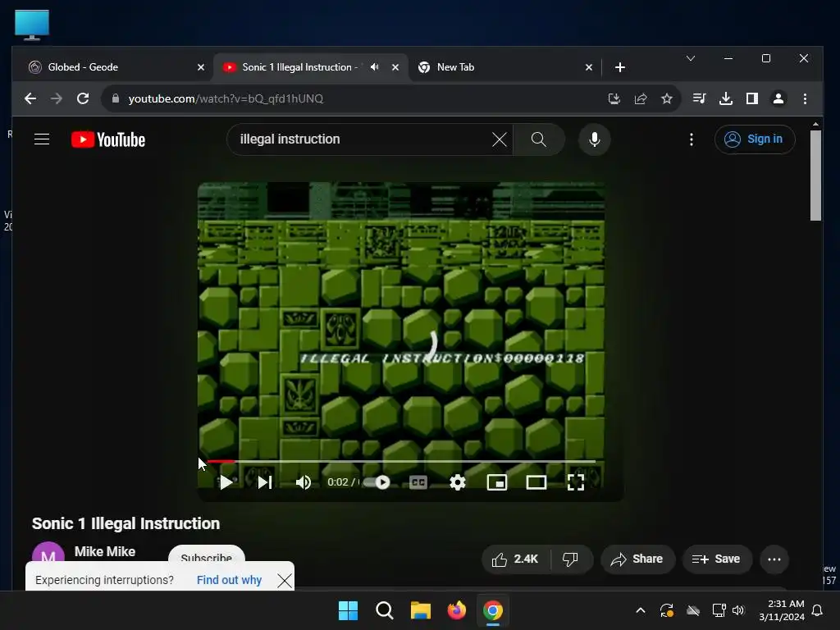The image size is (840, 630).
Task: Click the Sonic 1 Illegal Instruction title
Action: 126,523
